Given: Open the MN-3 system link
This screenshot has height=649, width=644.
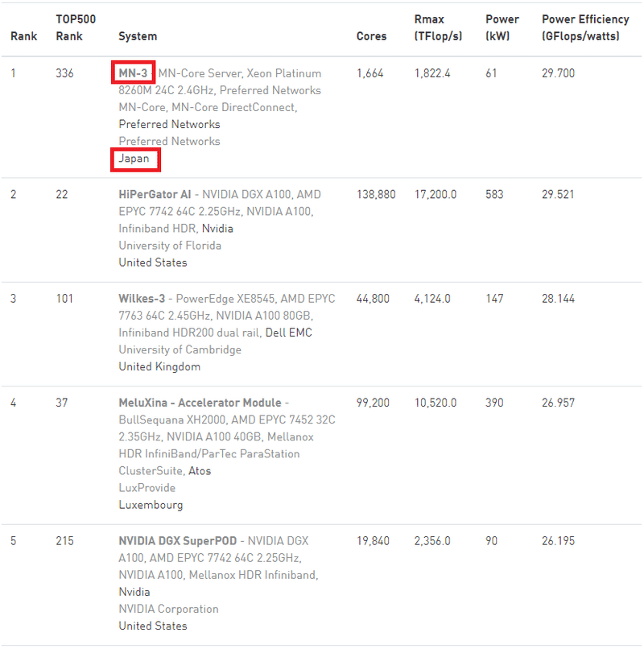Looking at the screenshot, I should (133, 73).
